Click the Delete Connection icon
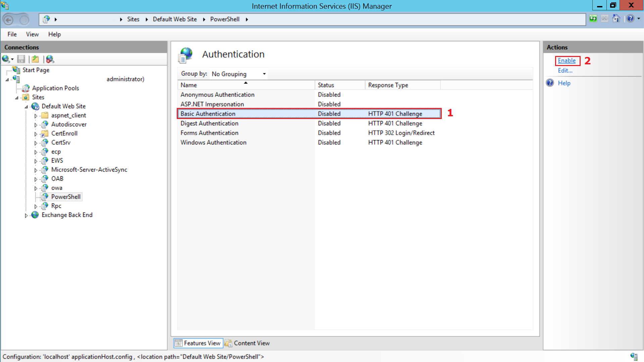644x362 pixels. tap(50, 59)
